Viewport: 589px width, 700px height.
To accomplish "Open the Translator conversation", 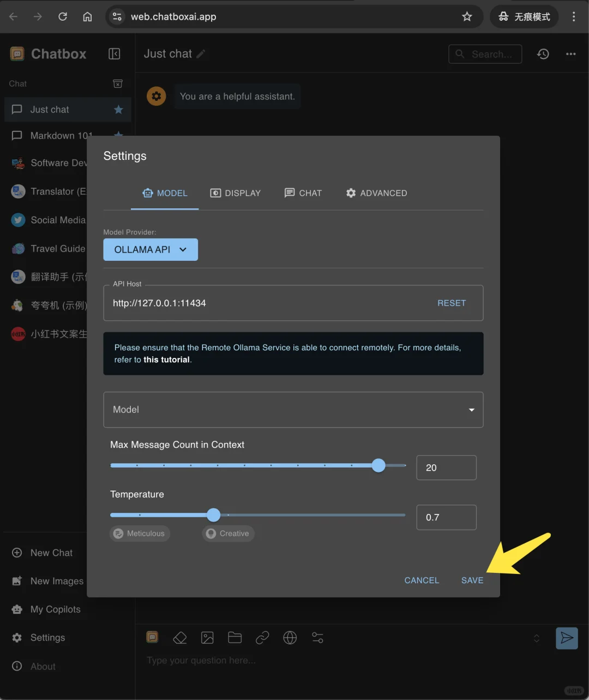I will 46,192.
